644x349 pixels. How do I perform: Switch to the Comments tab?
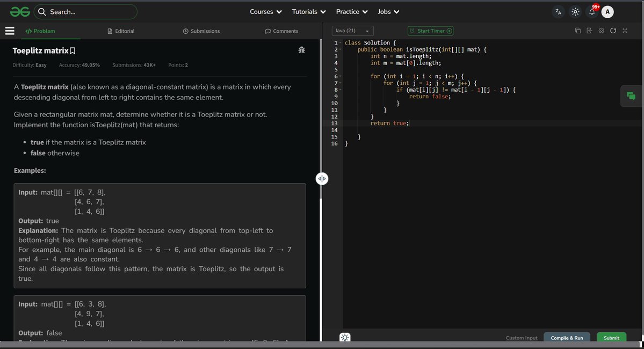pos(282,31)
